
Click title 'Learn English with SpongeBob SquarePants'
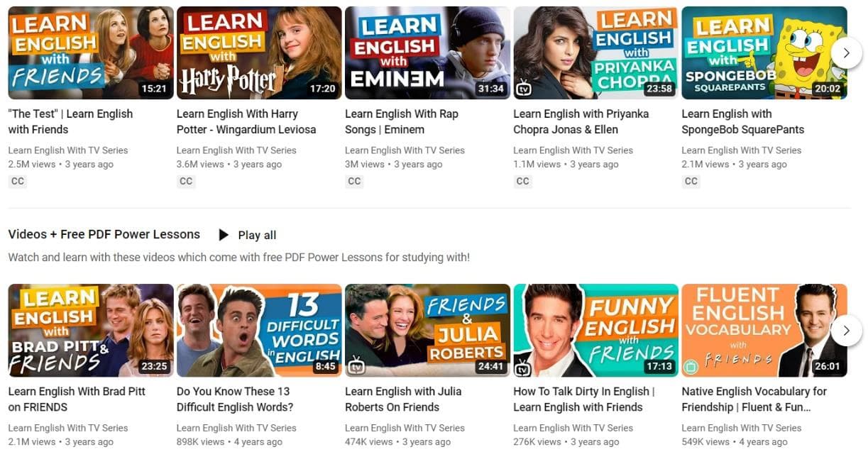pos(743,121)
